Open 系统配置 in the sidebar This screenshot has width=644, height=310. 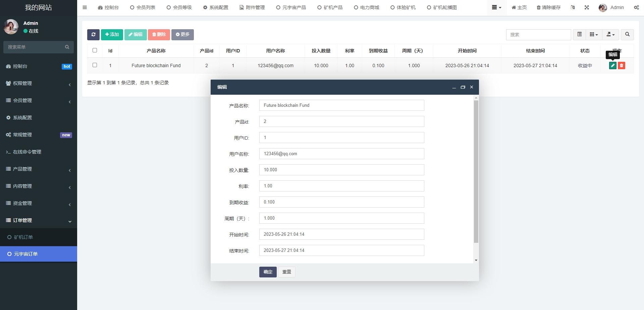[x=39, y=118]
